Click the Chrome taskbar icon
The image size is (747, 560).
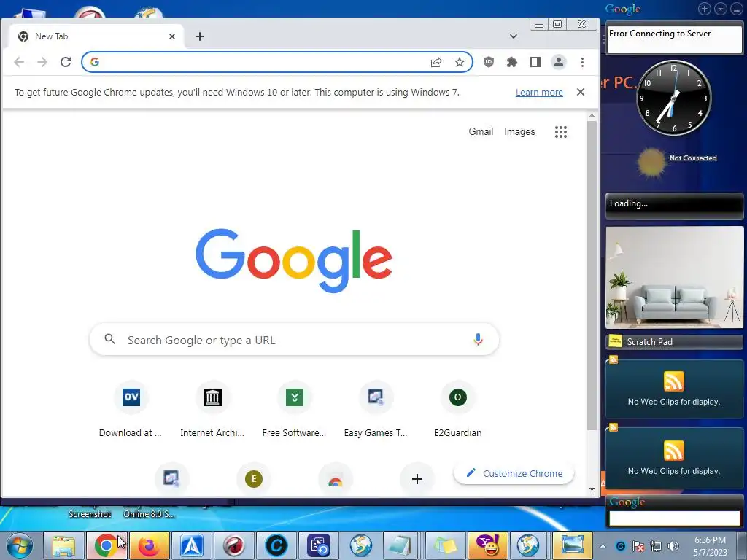point(107,545)
